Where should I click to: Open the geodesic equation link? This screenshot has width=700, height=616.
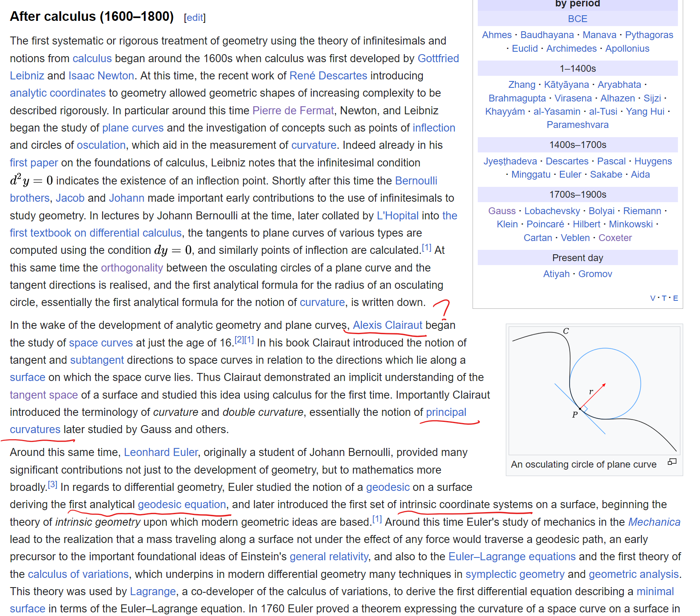click(x=182, y=505)
